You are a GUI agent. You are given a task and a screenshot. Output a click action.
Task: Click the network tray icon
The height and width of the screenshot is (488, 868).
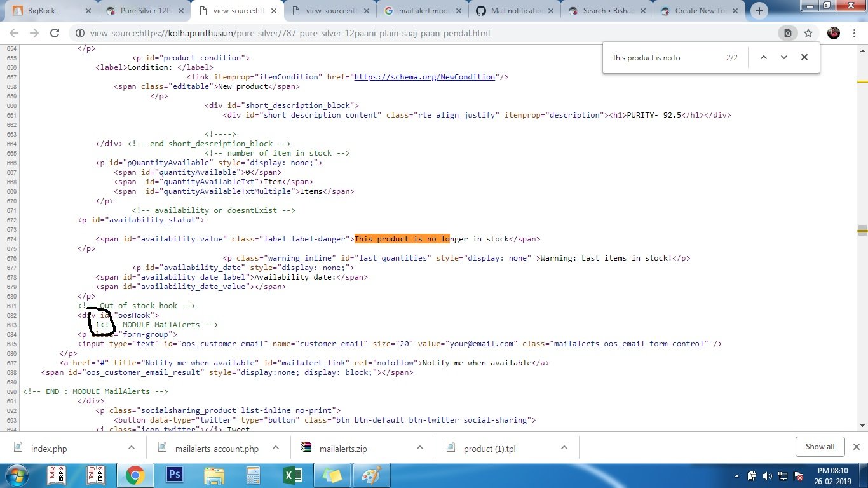click(782, 476)
